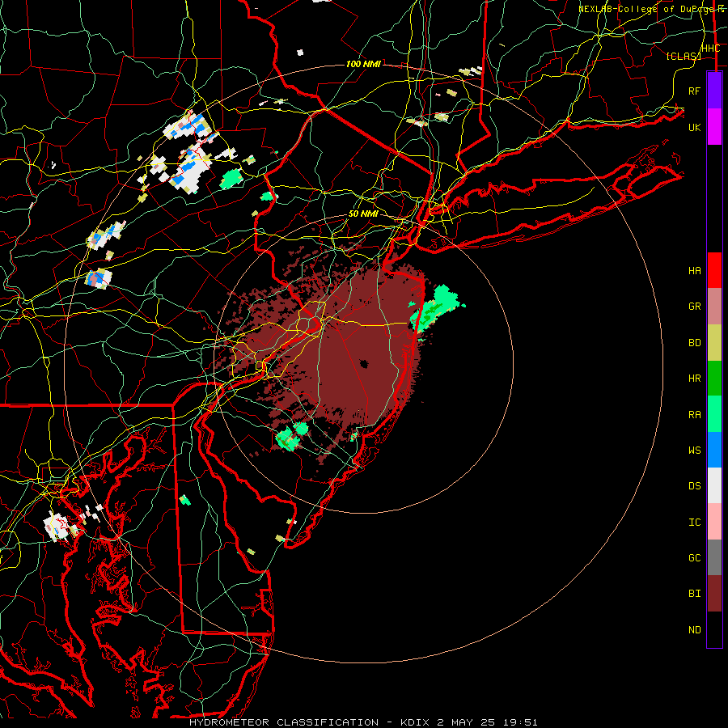This screenshot has height=728, width=728.
Task: Select the pinkish GR legend swatch
Action: pyautogui.click(x=714, y=307)
